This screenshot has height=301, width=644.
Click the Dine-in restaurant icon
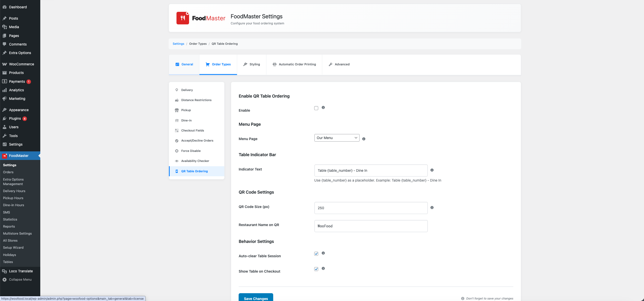pyautogui.click(x=177, y=120)
